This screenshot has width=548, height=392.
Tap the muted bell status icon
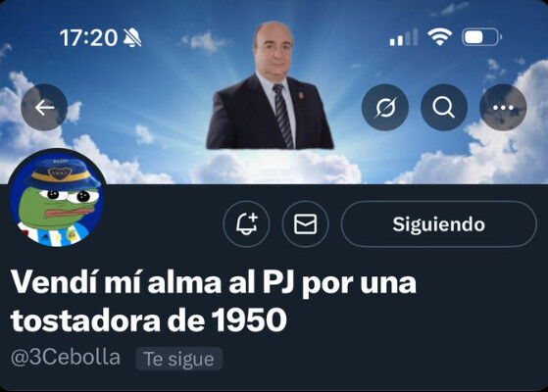coord(132,38)
